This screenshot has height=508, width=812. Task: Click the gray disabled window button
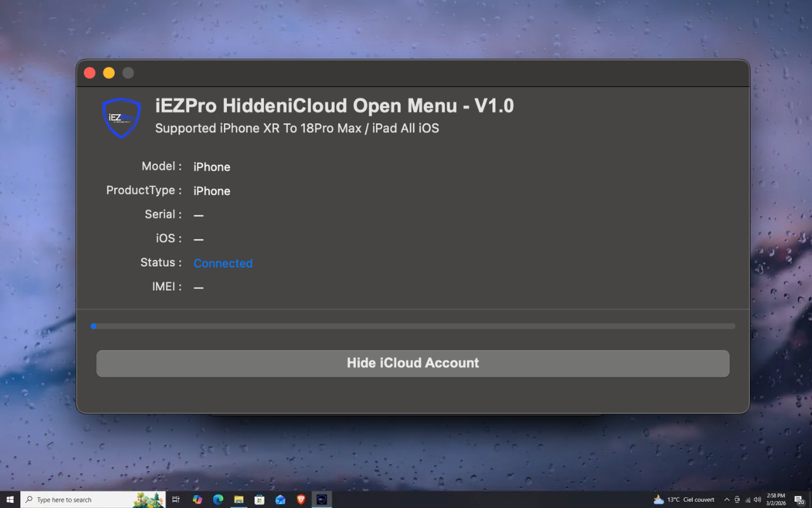pos(128,73)
